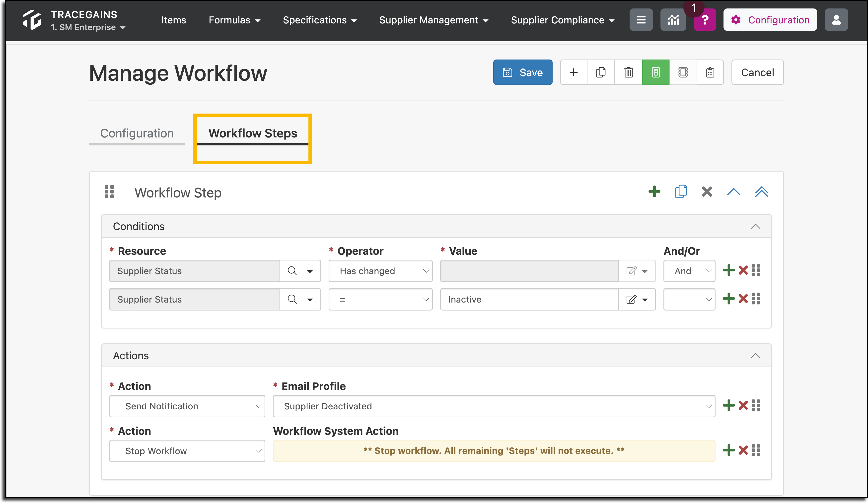Add a new workflow step with green plus
Screen dimensions: 868x503
654,191
